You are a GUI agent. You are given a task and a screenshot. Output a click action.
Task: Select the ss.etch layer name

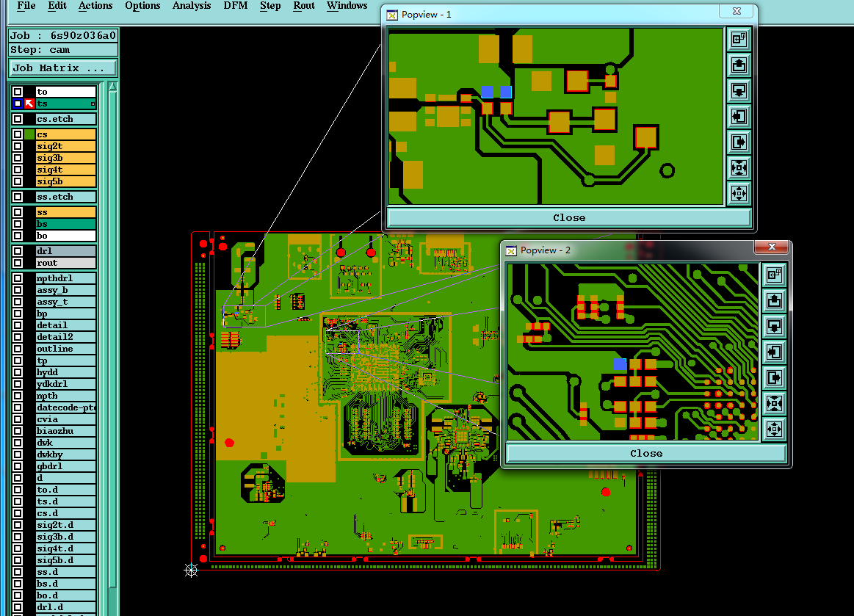66,197
